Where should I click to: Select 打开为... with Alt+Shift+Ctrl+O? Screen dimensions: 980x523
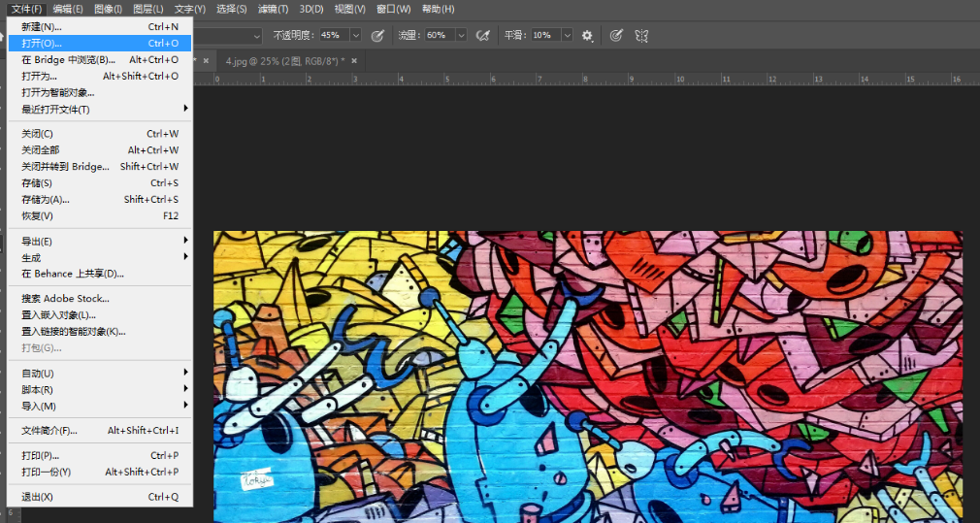[99, 77]
